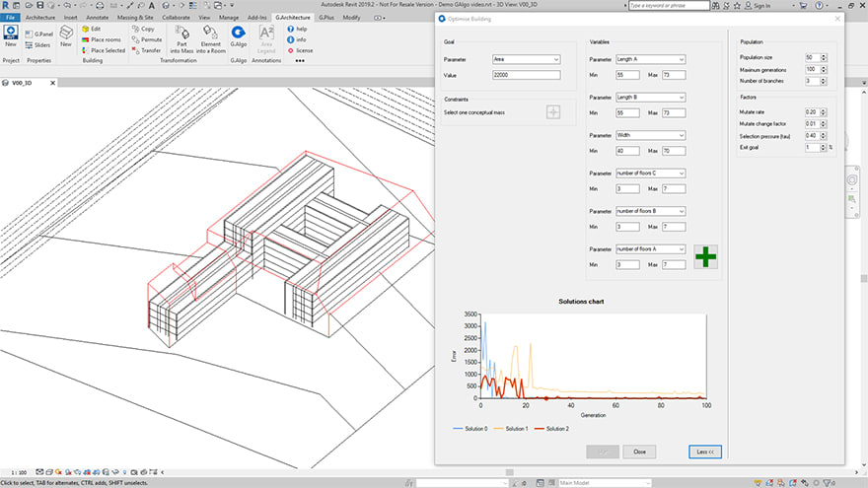This screenshot has width=868, height=488.
Task: Click the Permute transformation tool
Action: point(146,39)
